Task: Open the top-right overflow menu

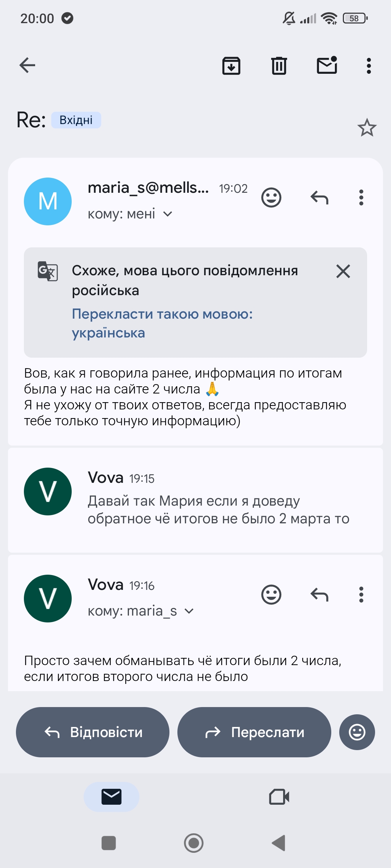Action: click(369, 66)
